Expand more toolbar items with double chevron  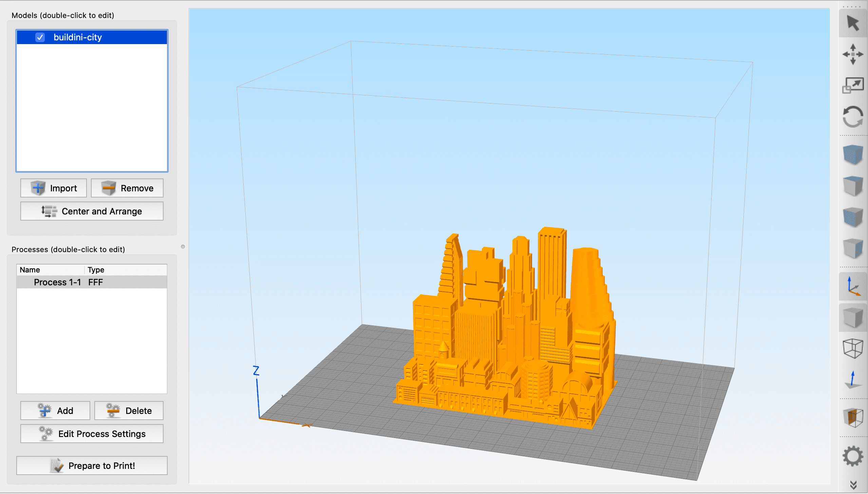pyautogui.click(x=853, y=485)
